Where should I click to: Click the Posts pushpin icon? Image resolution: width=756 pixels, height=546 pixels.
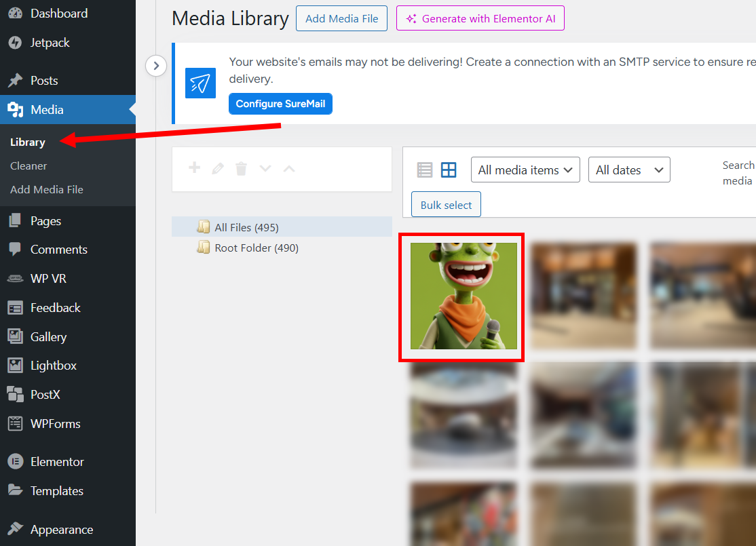15,81
